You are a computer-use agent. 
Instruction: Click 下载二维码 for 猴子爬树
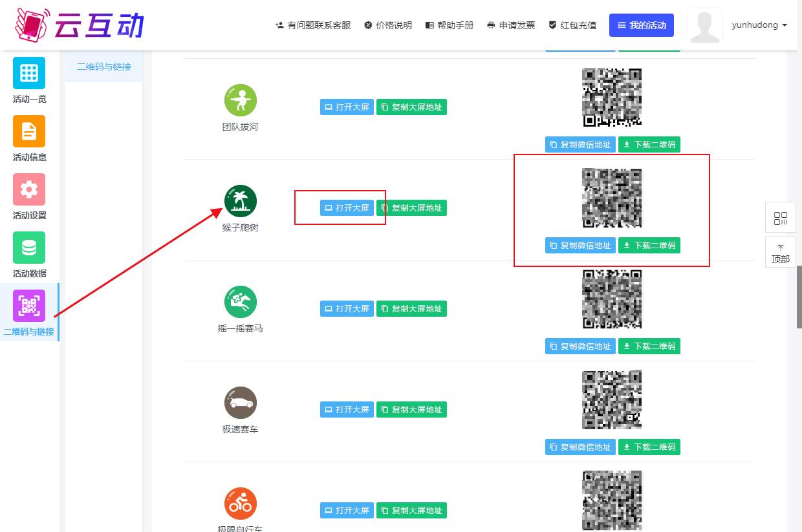(x=649, y=246)
